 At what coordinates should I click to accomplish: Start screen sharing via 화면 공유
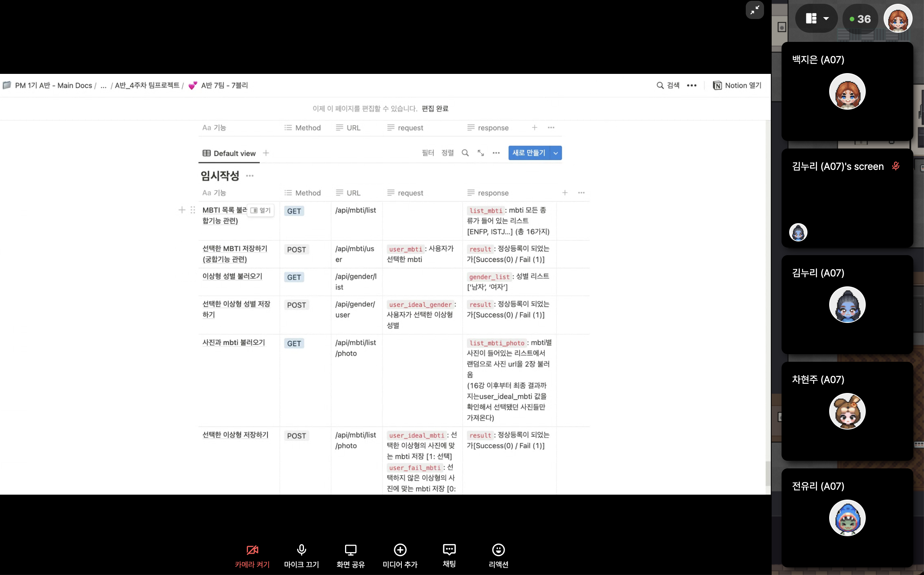[x=350, y=556]
